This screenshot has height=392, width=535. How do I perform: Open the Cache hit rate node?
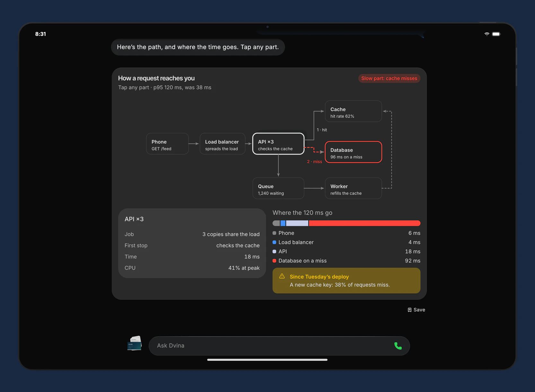click(353, 111)
